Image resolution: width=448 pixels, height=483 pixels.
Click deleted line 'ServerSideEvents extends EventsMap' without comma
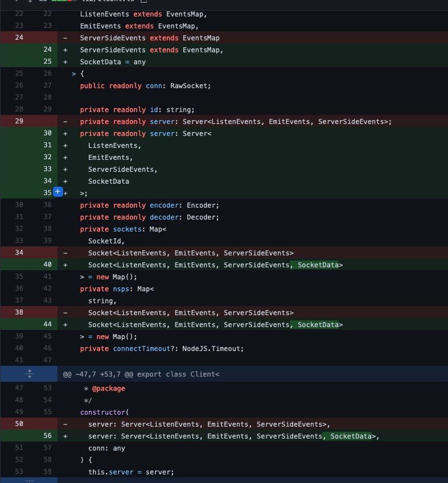[150, 38]
